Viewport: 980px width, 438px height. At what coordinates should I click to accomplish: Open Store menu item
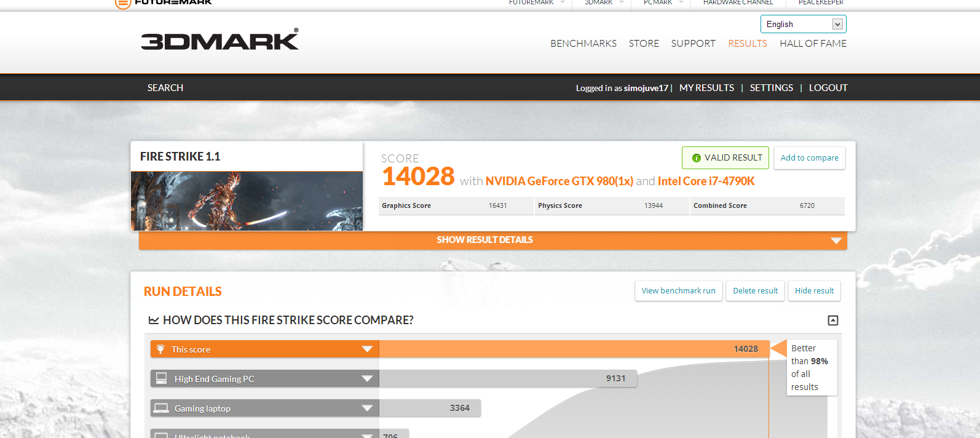(644, 44)
